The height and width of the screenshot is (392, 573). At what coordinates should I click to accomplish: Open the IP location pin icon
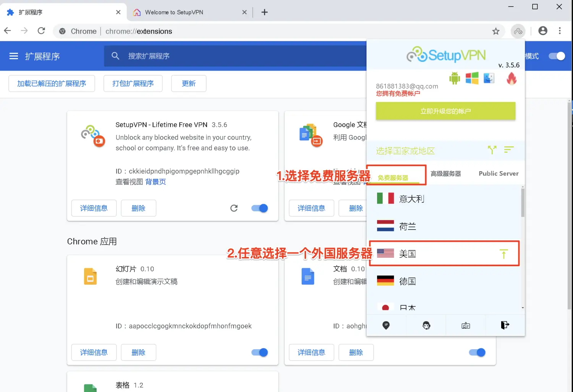click(386, 325)
